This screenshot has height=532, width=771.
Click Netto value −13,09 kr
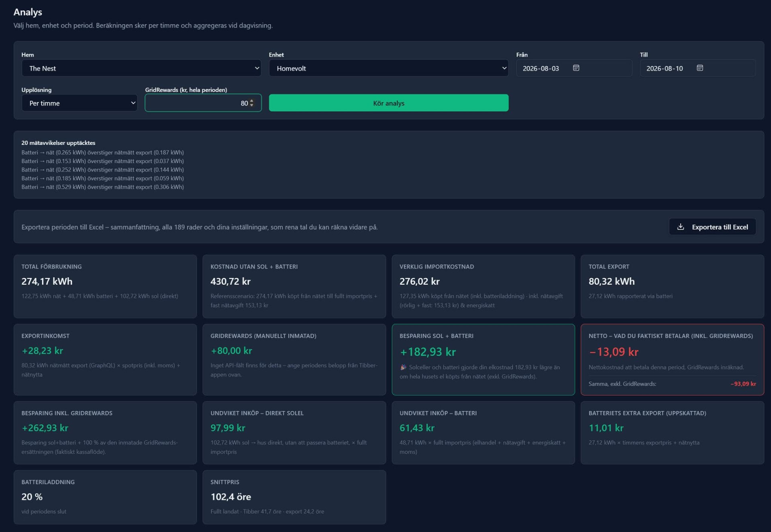point(614,352)
